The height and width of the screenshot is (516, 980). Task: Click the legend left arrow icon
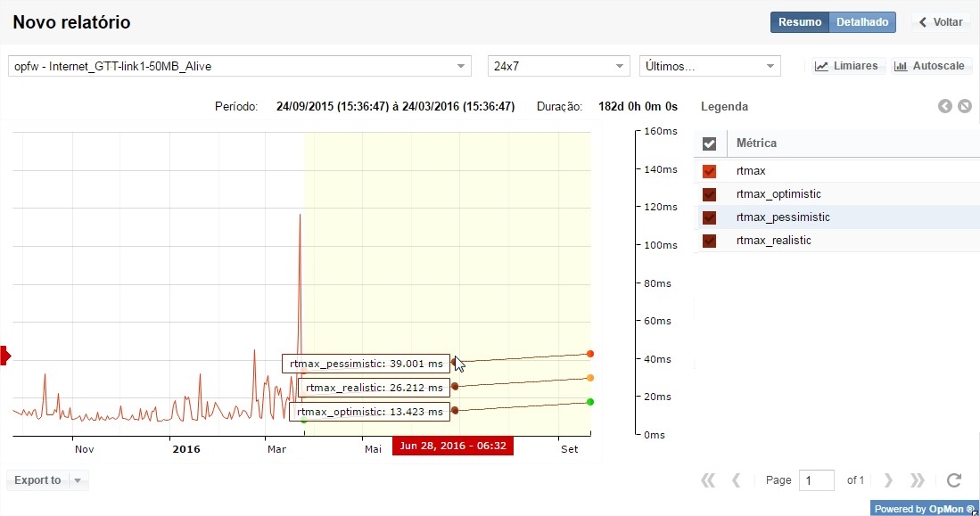click(x=945, y=107)
